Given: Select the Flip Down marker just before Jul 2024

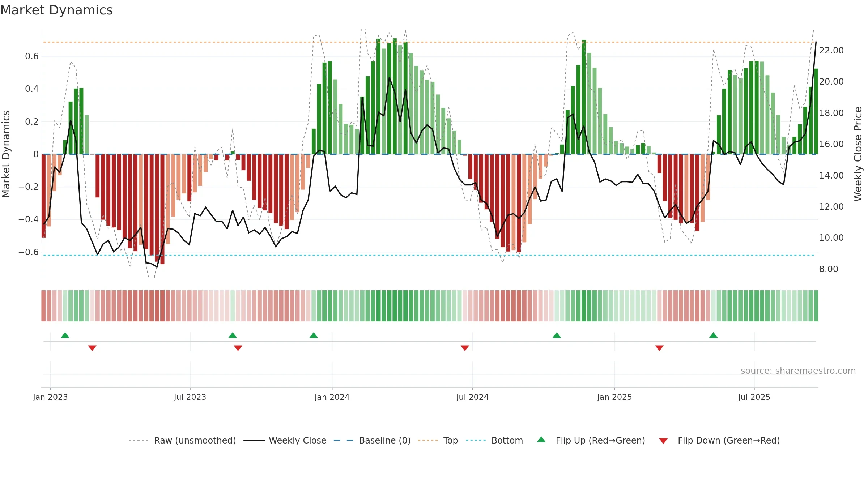Looking at the screenshot, I should [465, 348].
